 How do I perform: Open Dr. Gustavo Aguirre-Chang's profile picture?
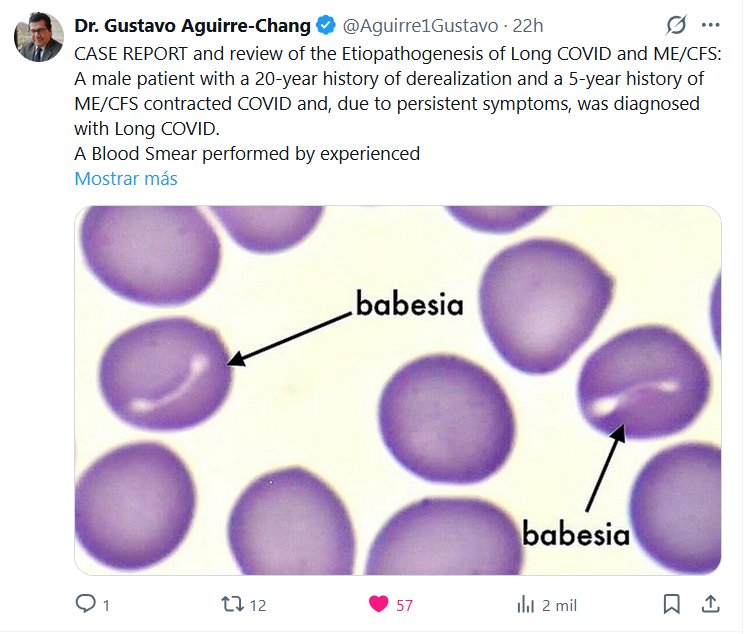38,37
